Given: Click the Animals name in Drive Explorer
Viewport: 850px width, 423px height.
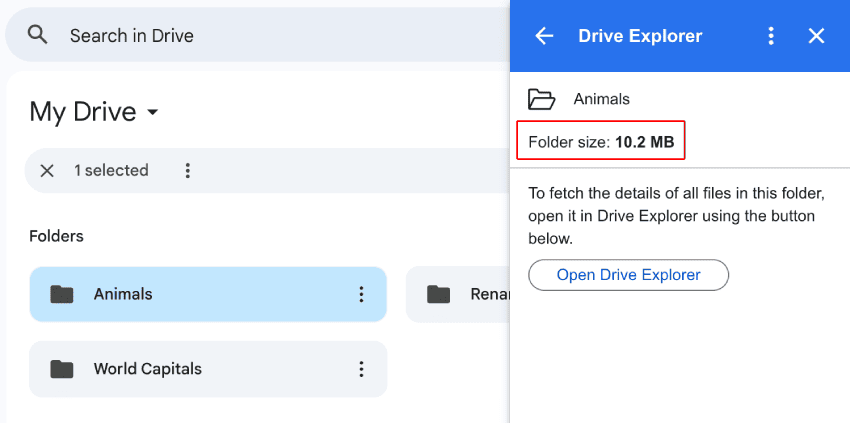Looking at the screenshot, I should [x=602, y=99].
